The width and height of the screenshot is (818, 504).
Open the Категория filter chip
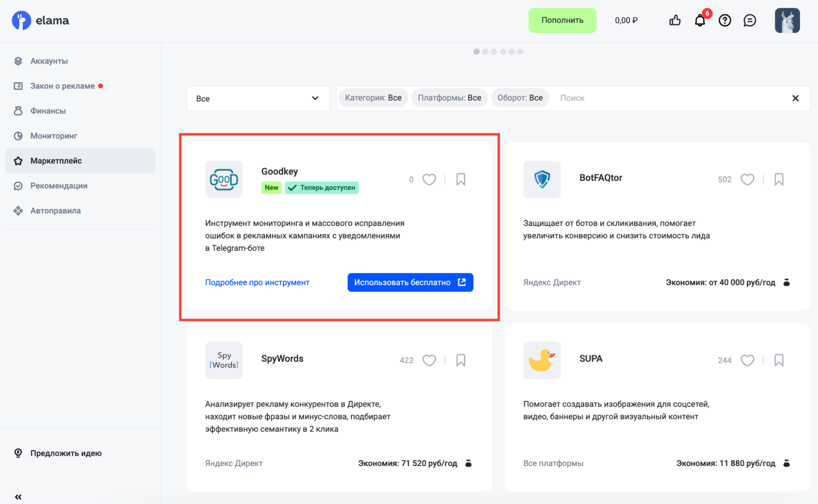(x=373, y=98)
